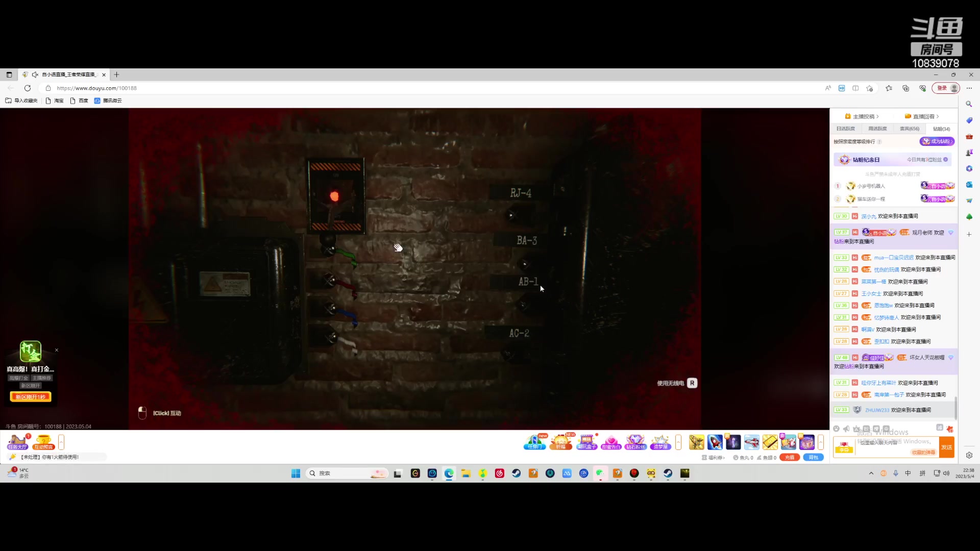Screen dimensions: 980x551
Task: Send the rocket gift
Action: (715, 442)
